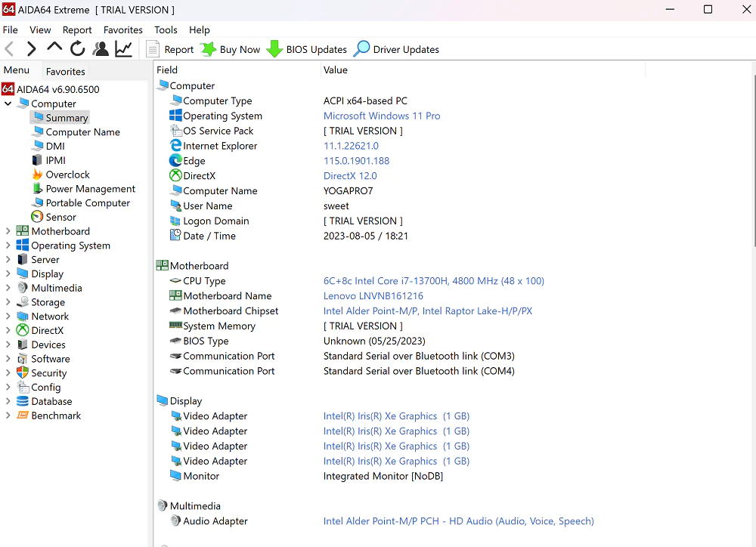This screenshot has height=547, width=756.
Task: Click the Edge browser icon in the Field list
Action: coord(175,160)
